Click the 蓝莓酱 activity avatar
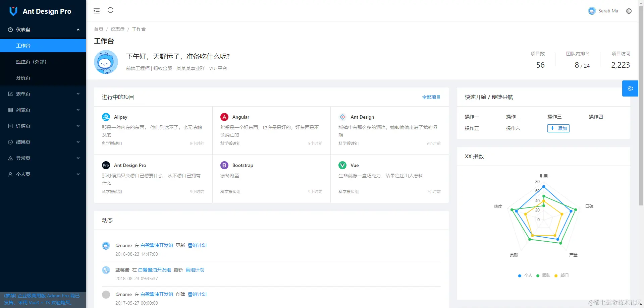This screenshot has height=308, width=644. click(x=106, y=270)
